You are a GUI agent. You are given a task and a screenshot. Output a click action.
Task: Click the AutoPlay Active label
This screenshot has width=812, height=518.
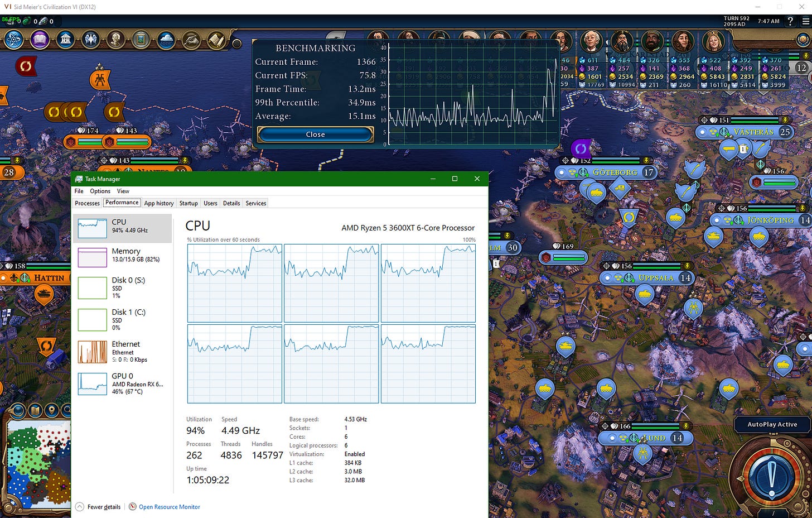coord(772,424)
